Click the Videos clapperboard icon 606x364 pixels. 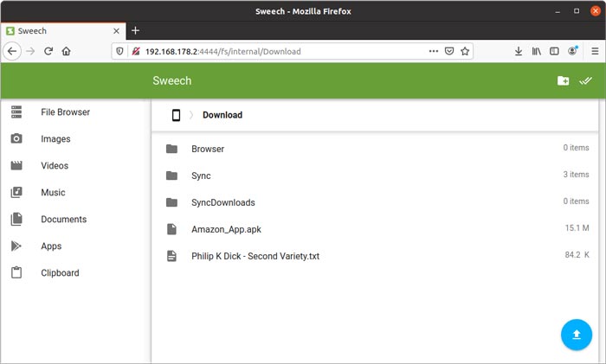pyautogui.click(x=16, y=165)
